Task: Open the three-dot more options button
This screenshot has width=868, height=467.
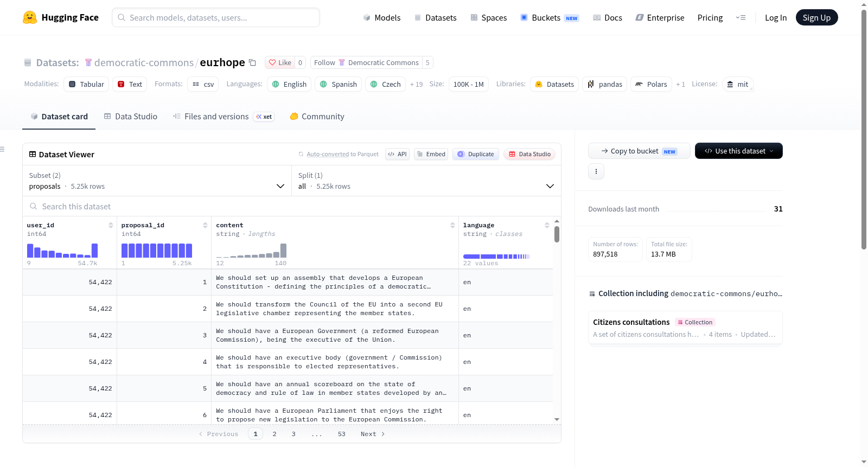Action: 596,171
